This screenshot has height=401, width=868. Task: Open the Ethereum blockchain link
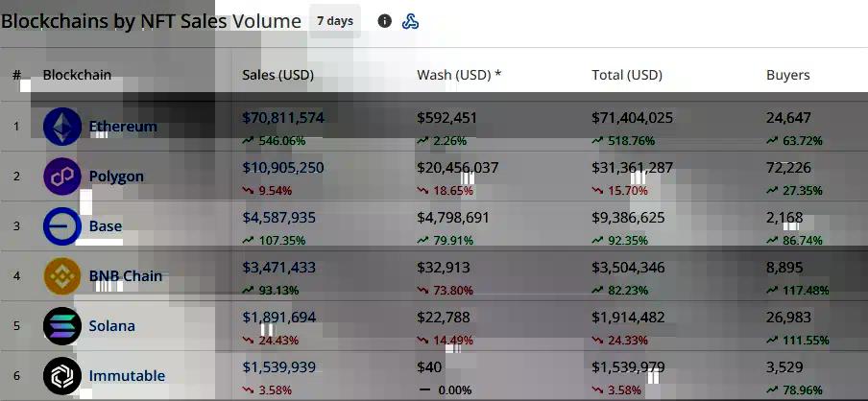(x=123, y=127)
